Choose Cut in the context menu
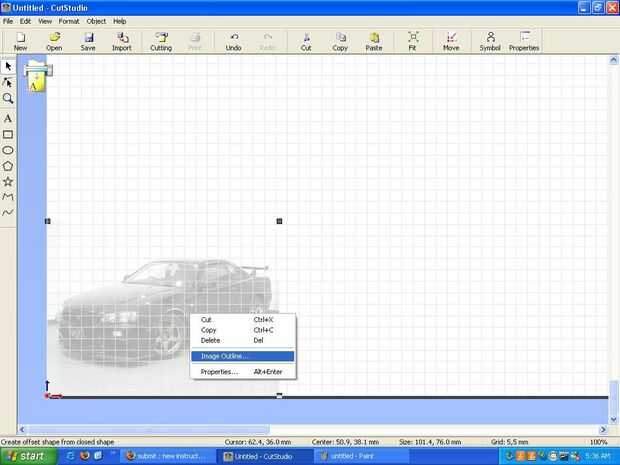Viewport: 620px width, 465px height. tap(242, 319)
